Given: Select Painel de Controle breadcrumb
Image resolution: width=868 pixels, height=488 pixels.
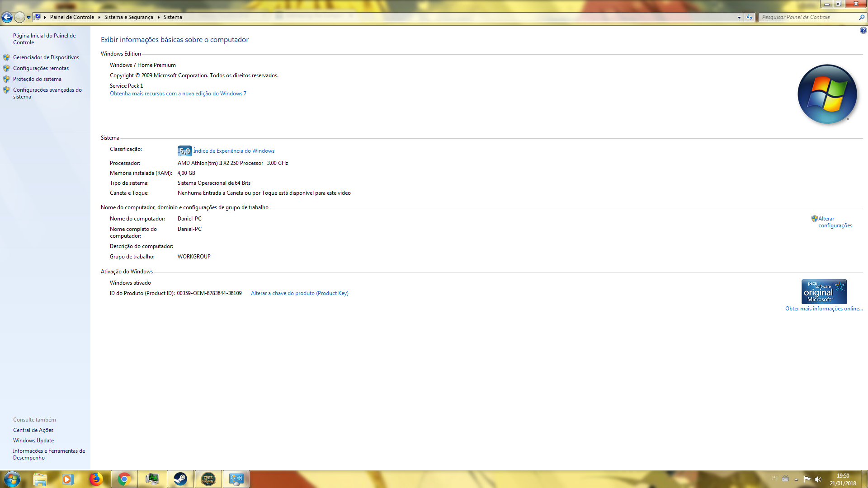Looking at the screenshot, I should coord(72,17).
